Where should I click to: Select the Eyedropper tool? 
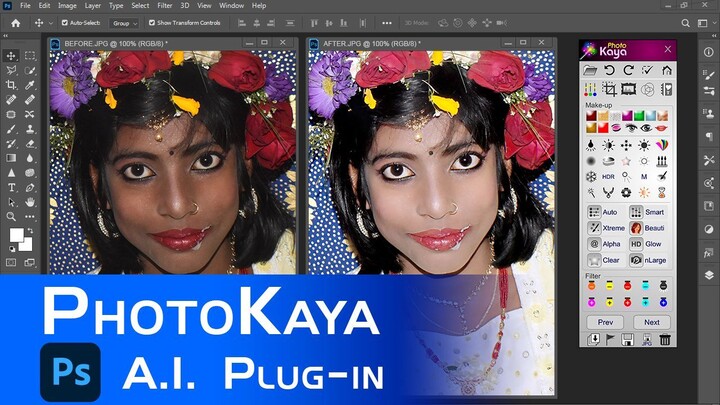click(x=30, y=85)
